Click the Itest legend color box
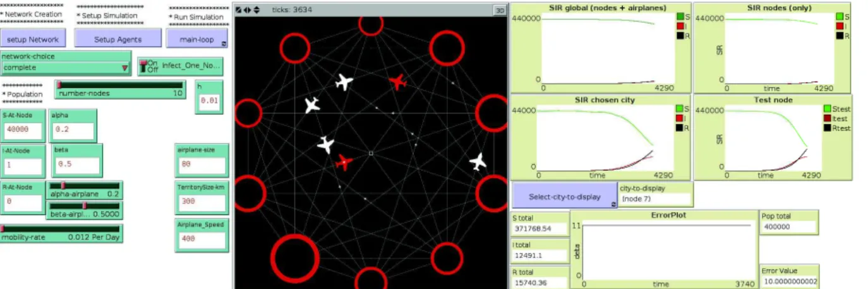868x289 pixels. [x=828, y=118]
